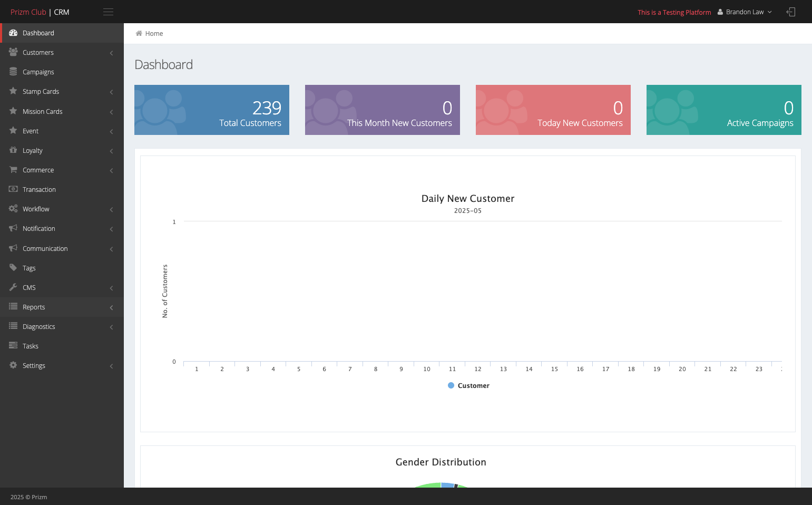Open the This Month New Customers card

[x=383, y=110]
